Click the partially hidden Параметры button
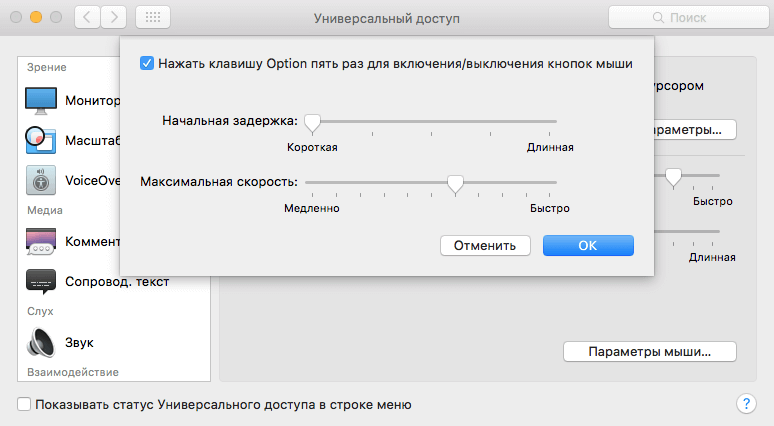Viewport: 774px width, 426px height. (695, 130)
